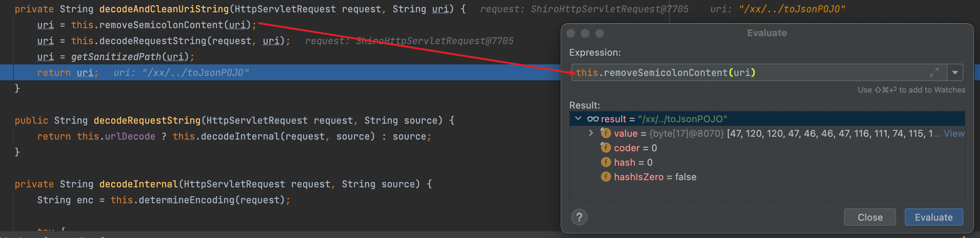Image resolution: width=980 pixels, height=238 pixels.
Task: Open the View link for value
Action: pos(954,133)
